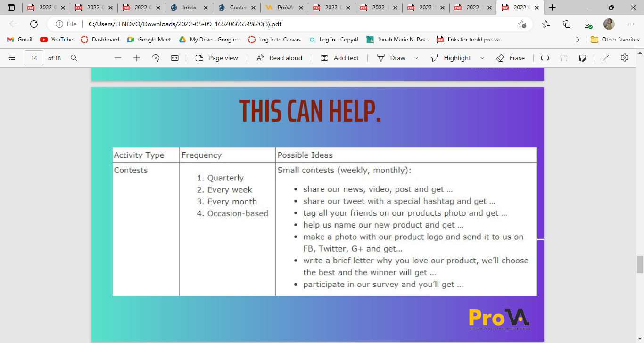
Task: Print the PDF document
Action: (x=545, y=58)
